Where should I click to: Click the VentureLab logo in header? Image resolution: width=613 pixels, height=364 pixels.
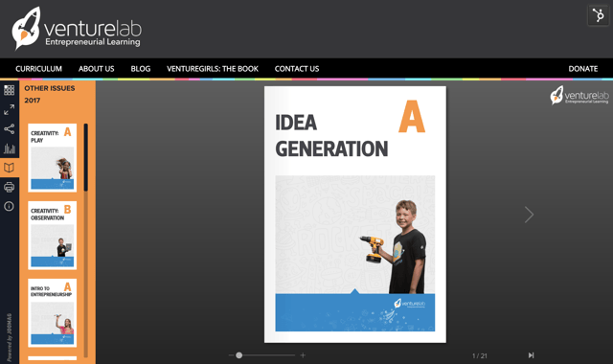(77, 29)
